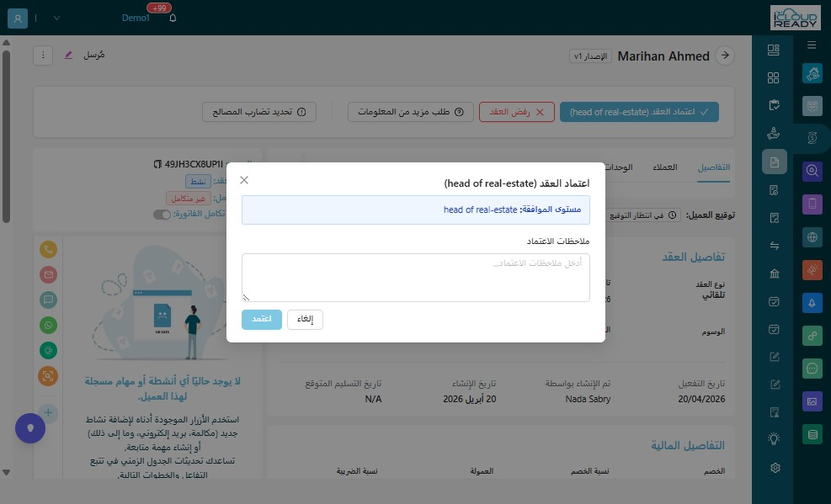Expand the dropdown chevron beside the user avatar
The width and height of the screenshot is (831, 504).
(56, 18)
